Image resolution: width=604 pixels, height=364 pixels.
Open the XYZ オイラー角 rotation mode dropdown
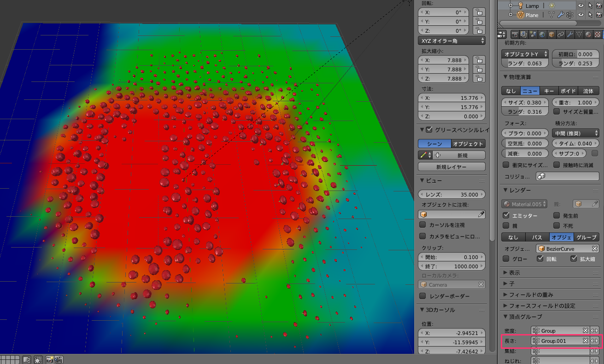click(452, 41)
